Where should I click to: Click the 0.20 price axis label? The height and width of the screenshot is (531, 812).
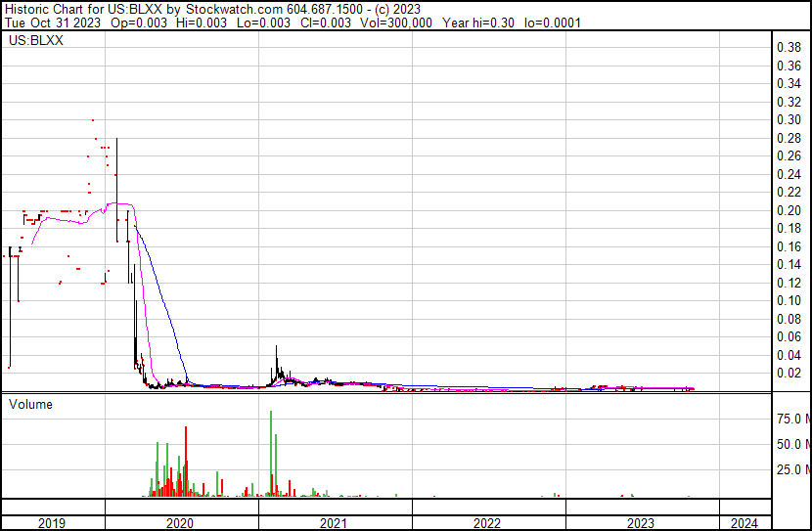coord(789,210)
